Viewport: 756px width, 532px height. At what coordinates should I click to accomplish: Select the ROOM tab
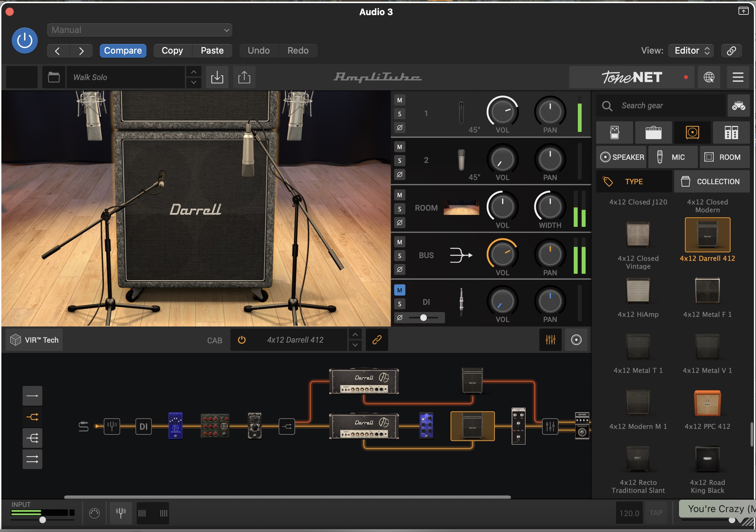click(x=725, y=157)
